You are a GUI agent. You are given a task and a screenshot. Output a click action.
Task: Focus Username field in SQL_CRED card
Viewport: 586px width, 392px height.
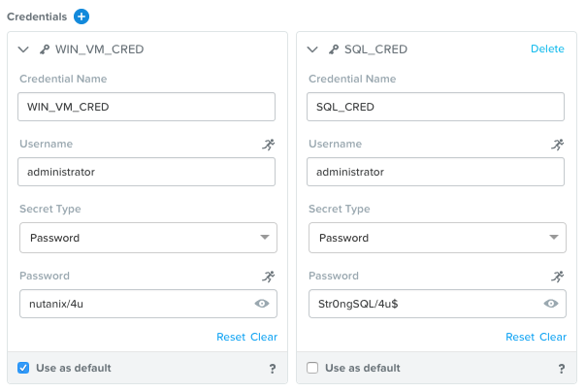(x=436, y=172)
